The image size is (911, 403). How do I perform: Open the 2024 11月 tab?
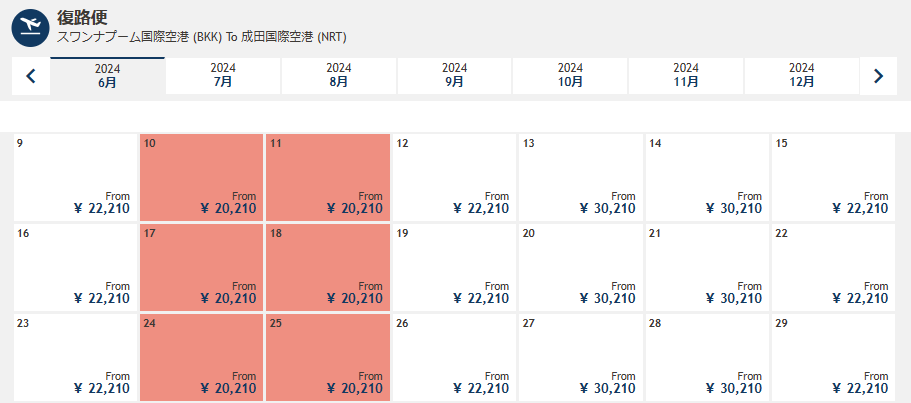pos(686,76)
